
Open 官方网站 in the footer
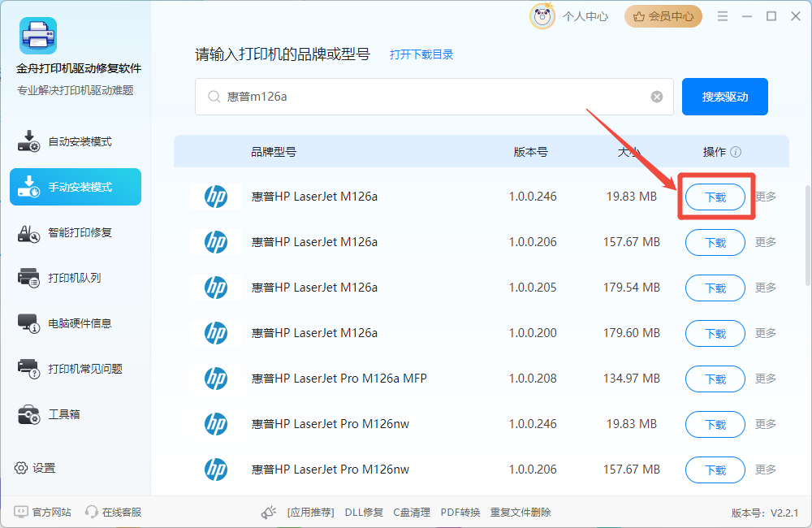click(43, 512)
